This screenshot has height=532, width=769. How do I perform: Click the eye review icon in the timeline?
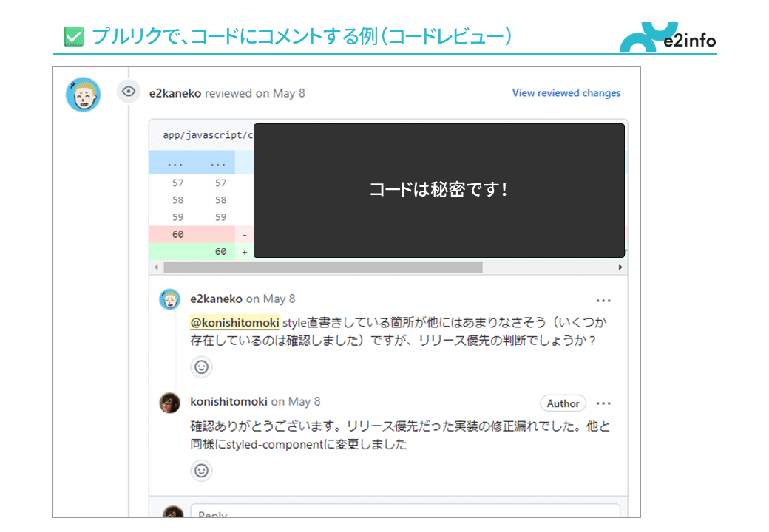pos(129,92)
